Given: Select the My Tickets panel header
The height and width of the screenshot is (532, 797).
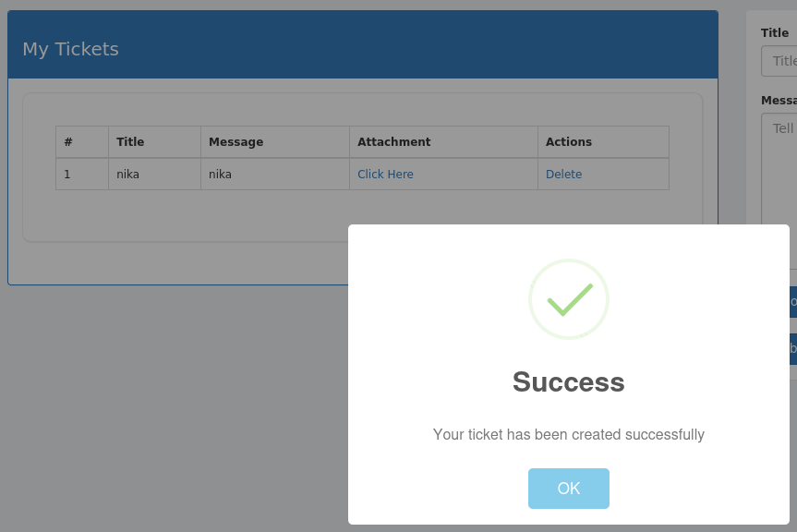Looking at the screenshot, I should pyautogui.click(x=70, y=49).
